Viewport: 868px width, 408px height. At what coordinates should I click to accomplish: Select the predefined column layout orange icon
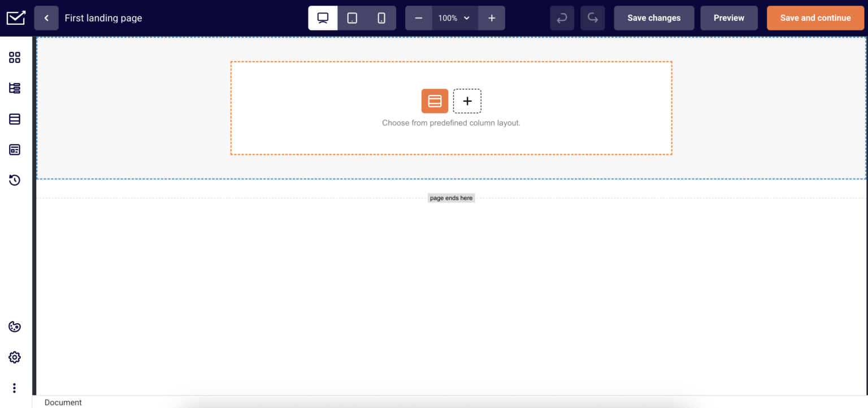[435, 101]
